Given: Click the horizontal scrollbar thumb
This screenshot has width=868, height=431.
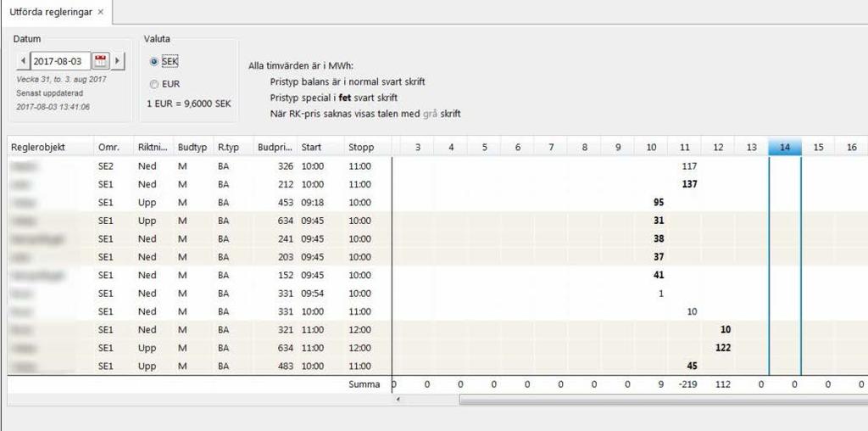Looking at the screenshot, I should point(663,400).
